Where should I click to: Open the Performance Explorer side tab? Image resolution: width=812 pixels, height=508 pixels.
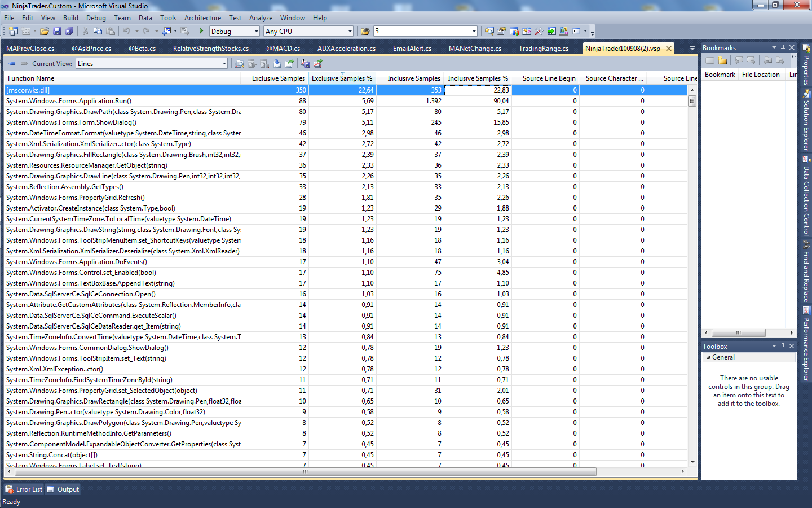[x=806, y=344]
